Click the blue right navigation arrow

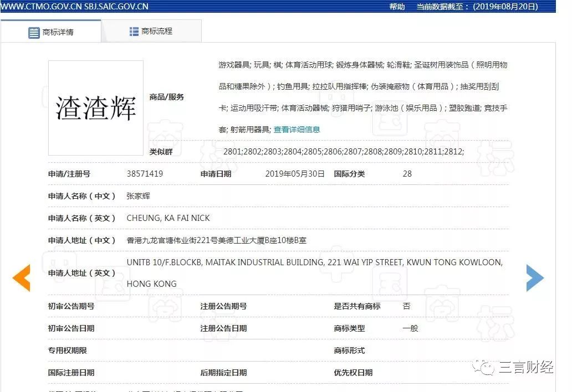pyautogui.click(x=535, y=278)
